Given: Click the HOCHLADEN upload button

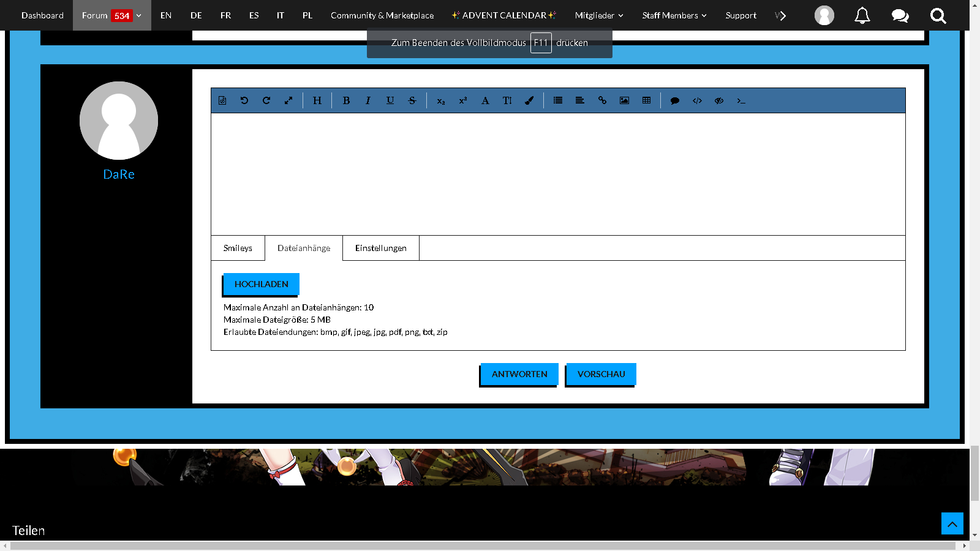Looking at the screenshot, I should (261, 284).
